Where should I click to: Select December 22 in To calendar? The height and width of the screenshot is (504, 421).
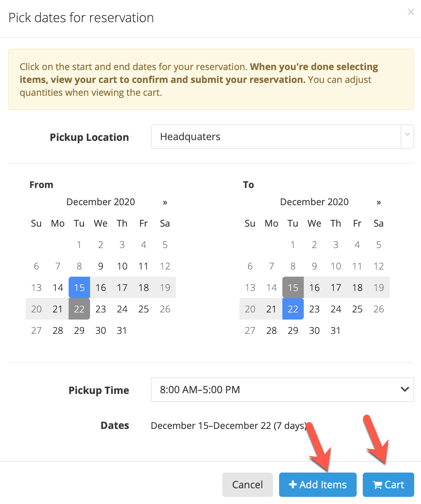293,309
